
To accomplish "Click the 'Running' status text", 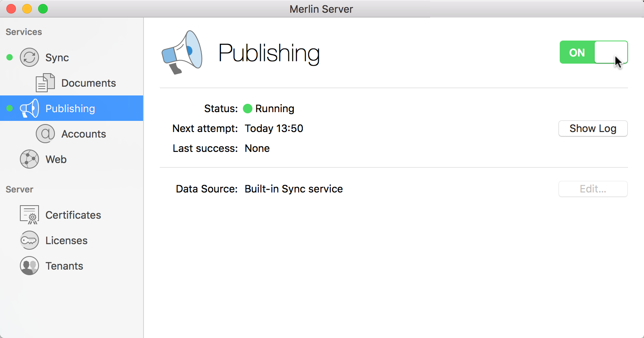I will click(275, 109).
